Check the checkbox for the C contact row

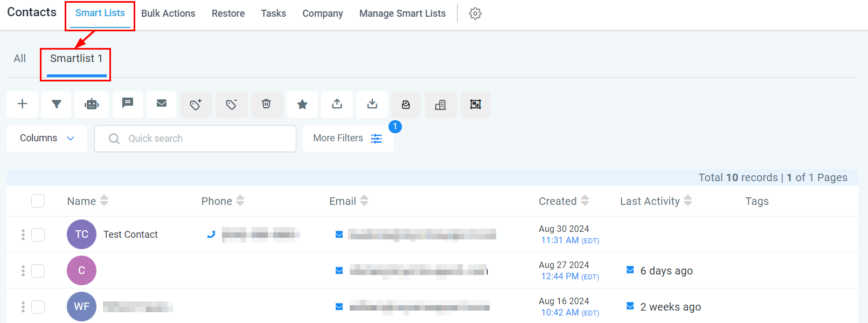tap(38, 271)
